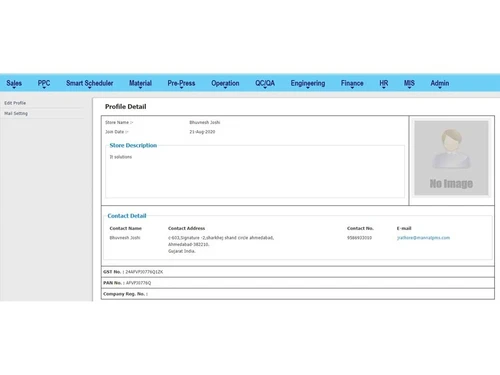Open the Engineering menu
The width and height of the screenshot is (500, 375).
coord(308,83)
